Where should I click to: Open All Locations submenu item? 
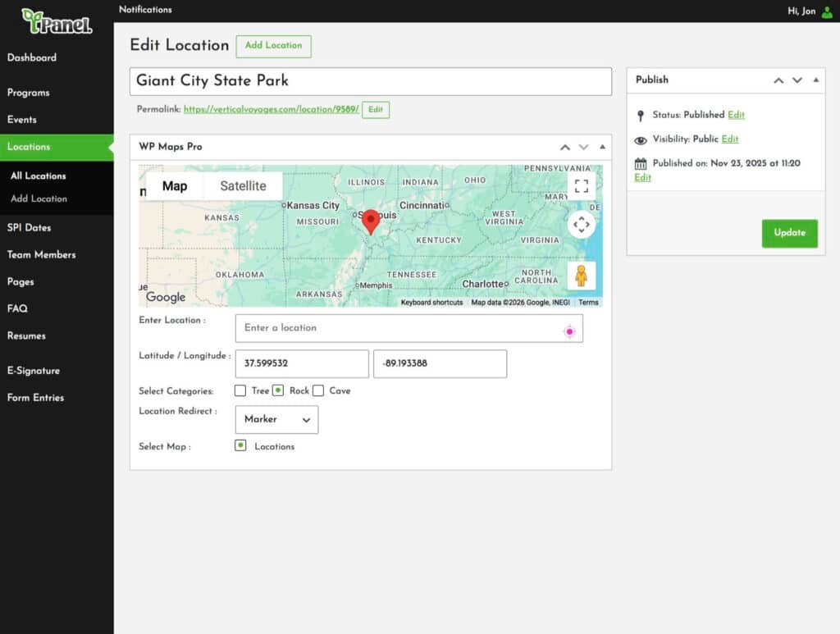coord(38,176)
